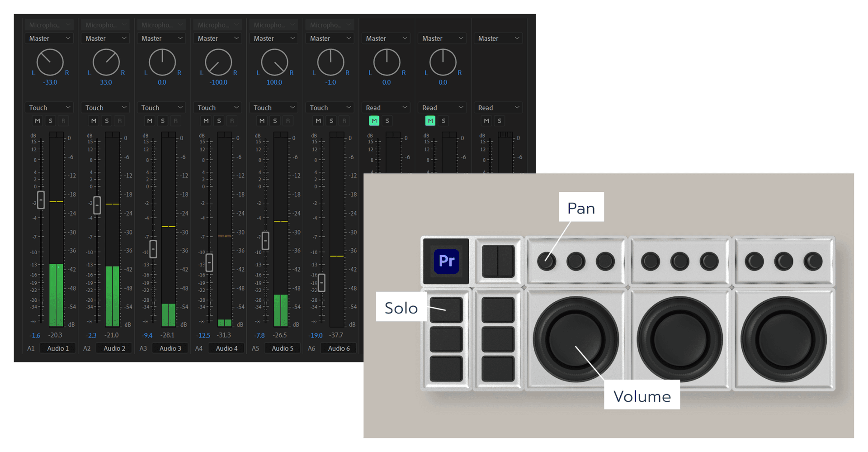Open the Touch automation dropdown on Audio 1
868x452 pixels.
[49, 107]
